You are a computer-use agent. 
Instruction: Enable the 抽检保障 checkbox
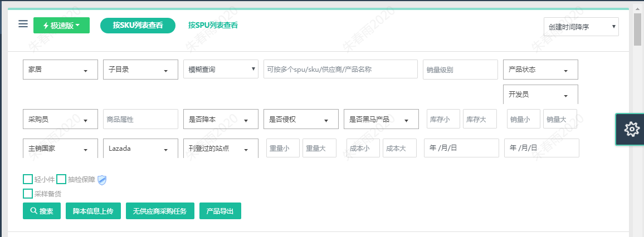(61, 179)
